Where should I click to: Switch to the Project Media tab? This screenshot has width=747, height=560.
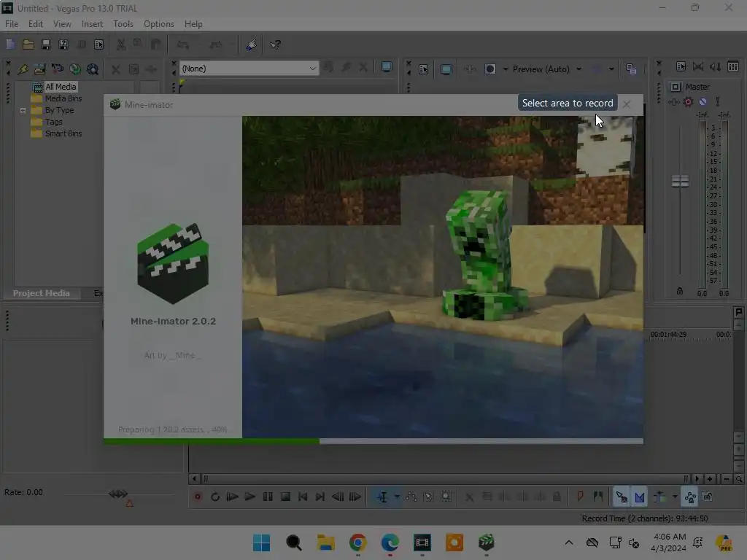(42, 293)
